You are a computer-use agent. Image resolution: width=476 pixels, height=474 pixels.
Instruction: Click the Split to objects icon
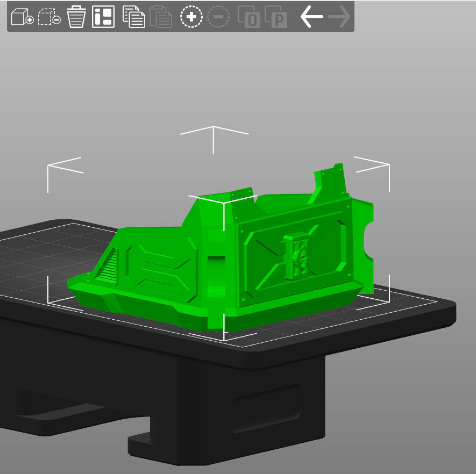coord(249,17)
